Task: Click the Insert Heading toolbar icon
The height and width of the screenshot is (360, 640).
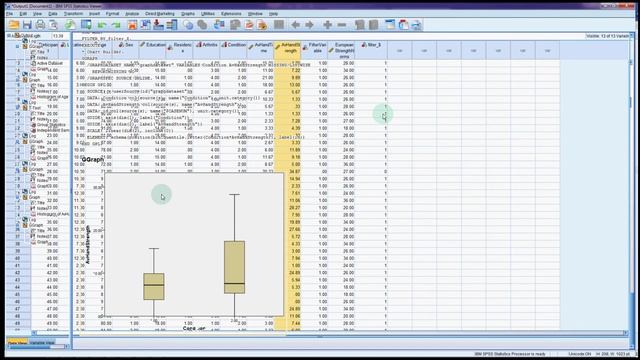Action: 390,25
